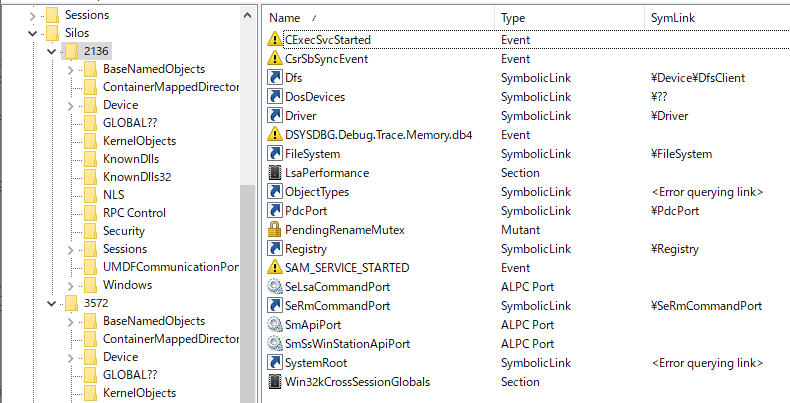
Task: Click the shortcut icon next to Dfs
Action: pyautogui.click(x=276, y=78)
